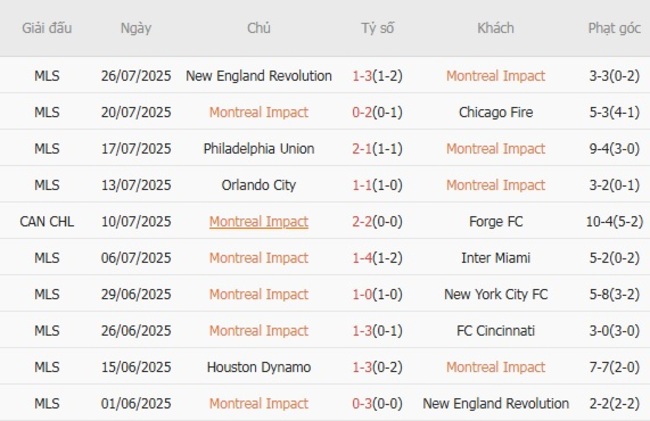This screenshot has height=421, width=650.
Task: Click the 1-0(1-0) score against New York City FC
Action: pyautogui.click(x=378, y=295)
